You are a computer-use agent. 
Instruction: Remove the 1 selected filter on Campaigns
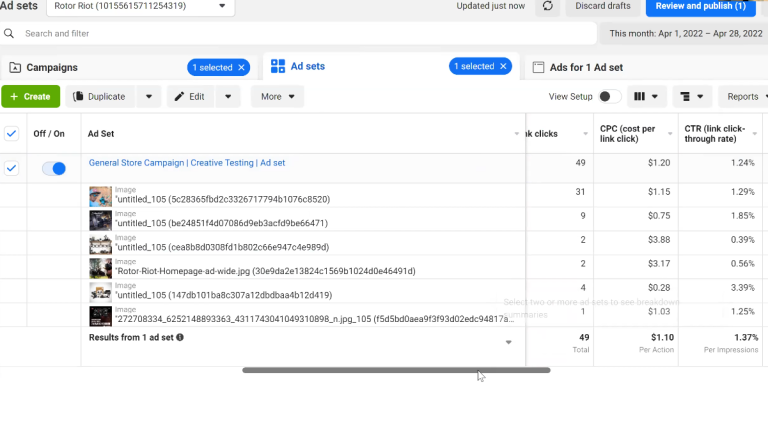tap(241, 67)
